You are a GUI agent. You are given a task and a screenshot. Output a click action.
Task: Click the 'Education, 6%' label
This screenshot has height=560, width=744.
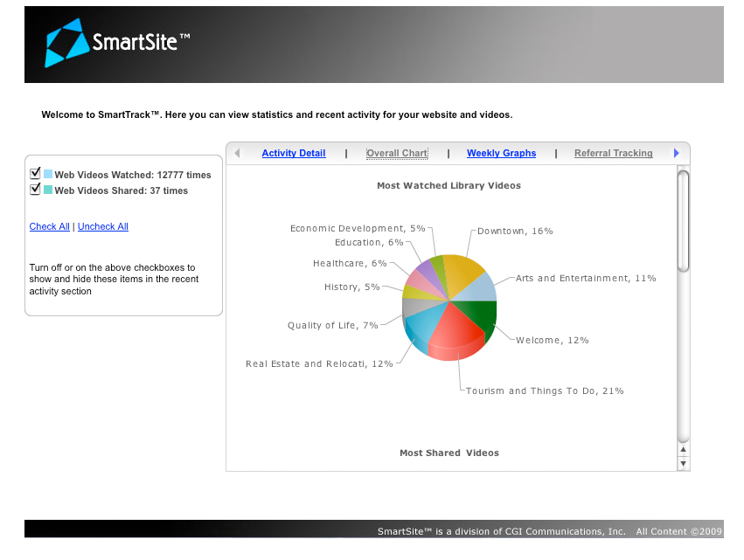click(x=369, y=243)
